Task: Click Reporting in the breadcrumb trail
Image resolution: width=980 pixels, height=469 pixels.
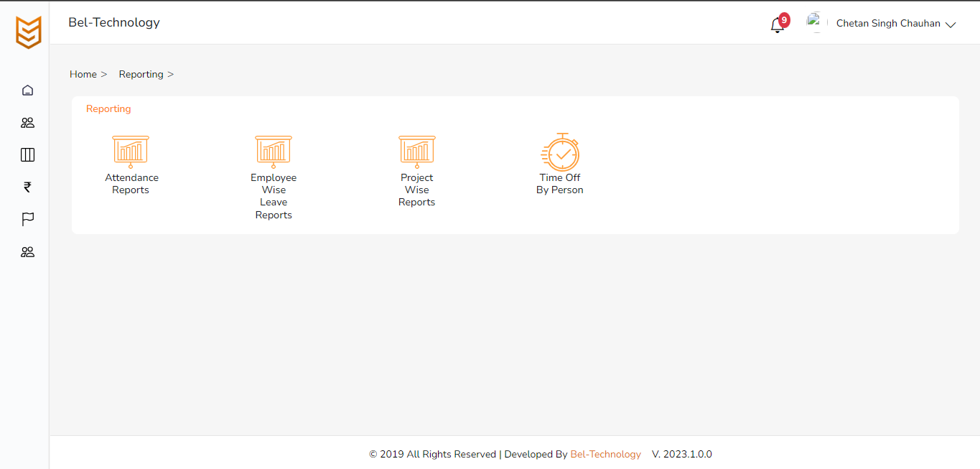Action: pos(141,75)
